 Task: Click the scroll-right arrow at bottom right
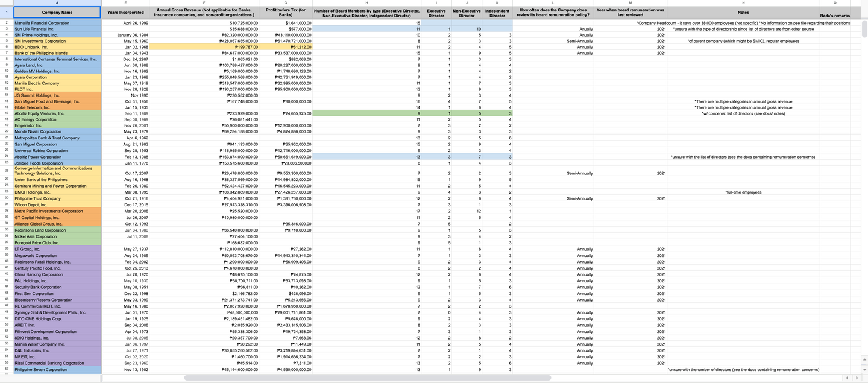click(x=858, y=378)
